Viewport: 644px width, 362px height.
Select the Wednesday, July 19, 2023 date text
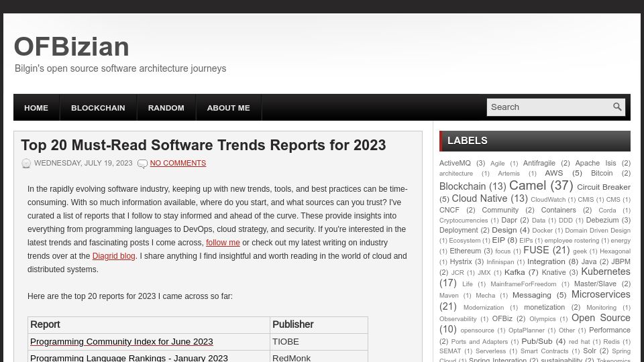point(83,163)
